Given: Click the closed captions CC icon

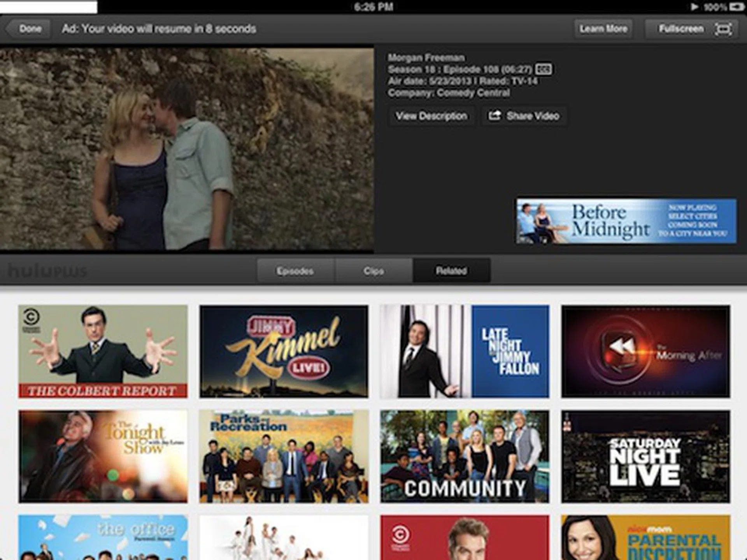Looking at the screenshot, I should [x=543, y=69].
